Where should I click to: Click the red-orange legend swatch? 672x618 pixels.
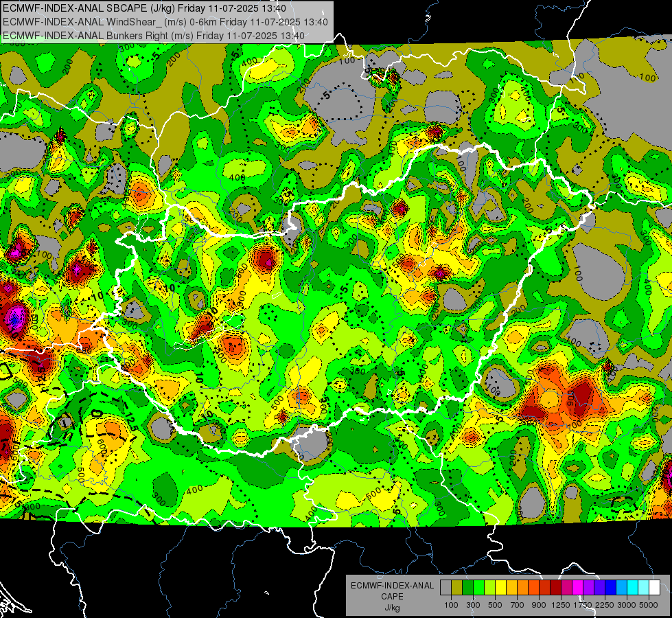point(533,588)
